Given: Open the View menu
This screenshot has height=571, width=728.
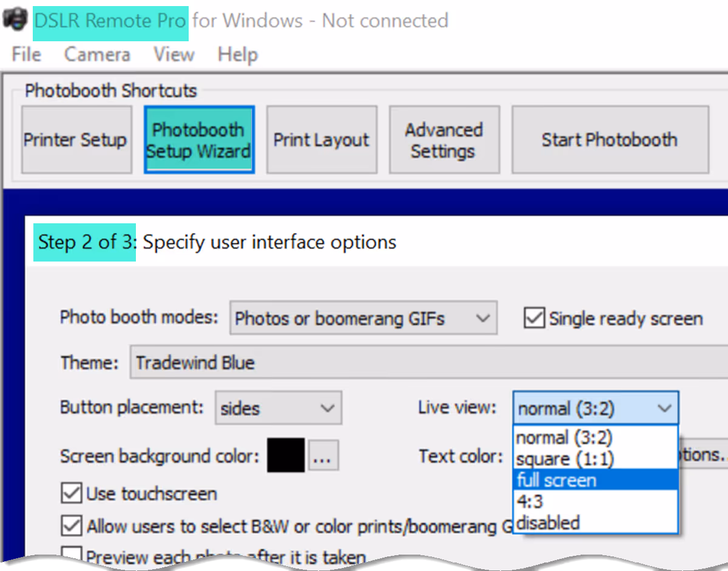Looking at the screenshot, I should click(x=174, y=55).
